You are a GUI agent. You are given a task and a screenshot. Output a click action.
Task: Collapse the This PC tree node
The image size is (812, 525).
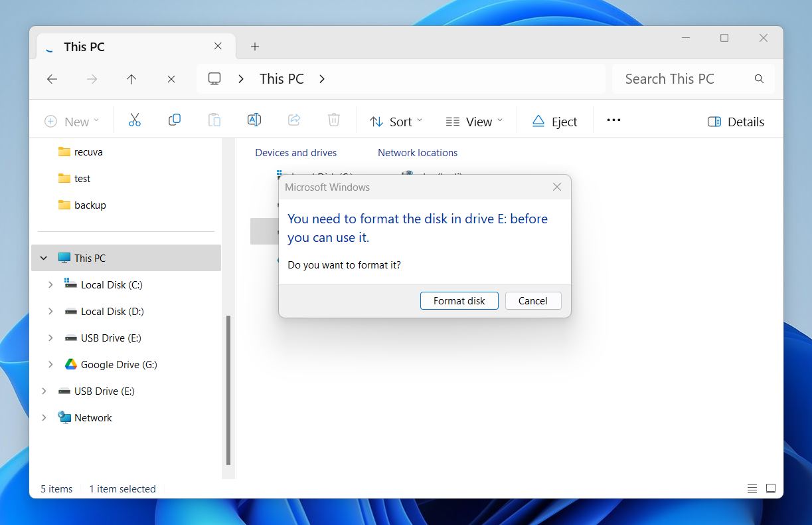point(44,258)
